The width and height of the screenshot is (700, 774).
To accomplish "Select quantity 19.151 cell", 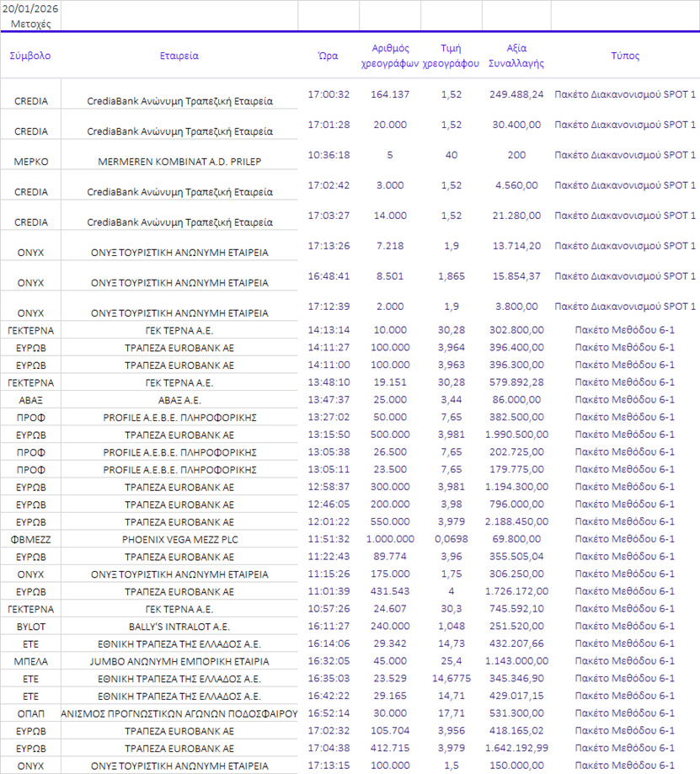I will [x=390, y=382].
